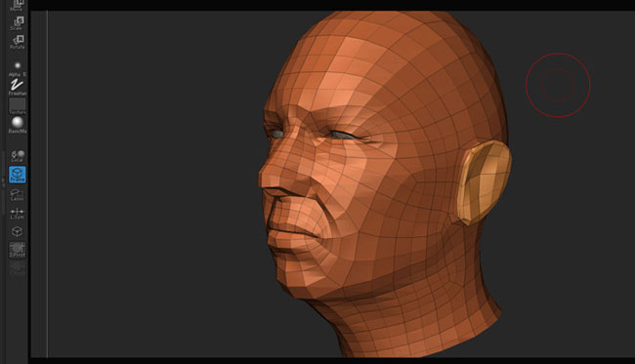635x364 pixels.
Task: Open the FreeHand stroke selector
Action: pos(17,88)
